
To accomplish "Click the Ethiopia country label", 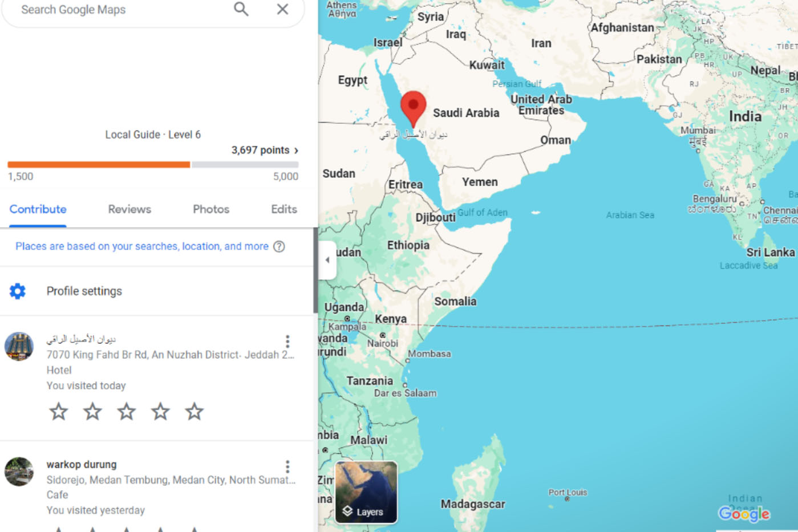I will point(408,245).
